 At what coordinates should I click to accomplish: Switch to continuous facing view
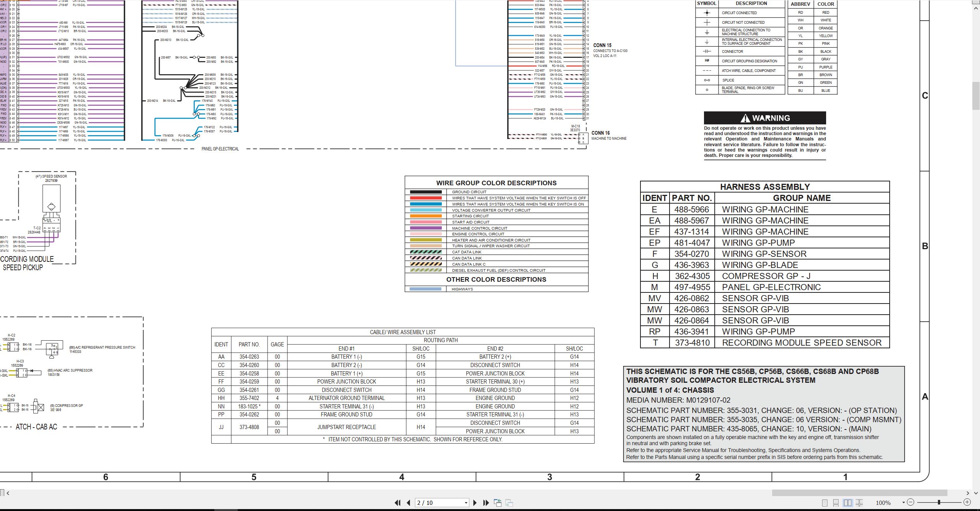(859, 503)
